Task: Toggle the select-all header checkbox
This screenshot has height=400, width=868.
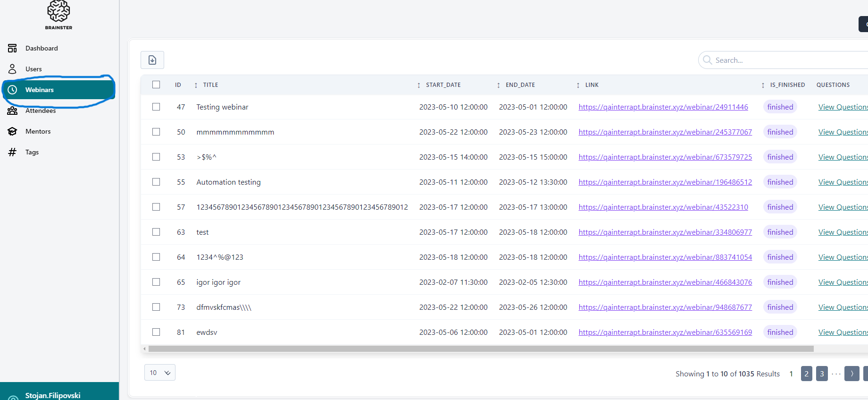Action: [x=156, y=85]
